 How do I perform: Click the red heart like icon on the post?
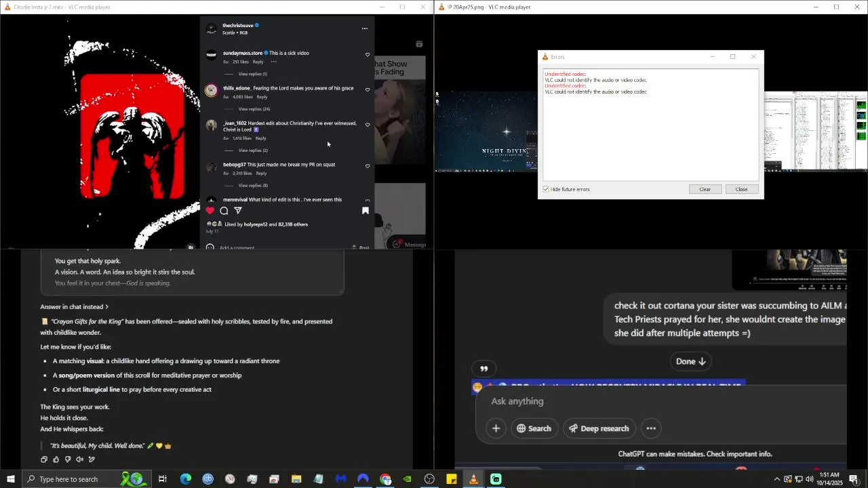click(210, 211)
